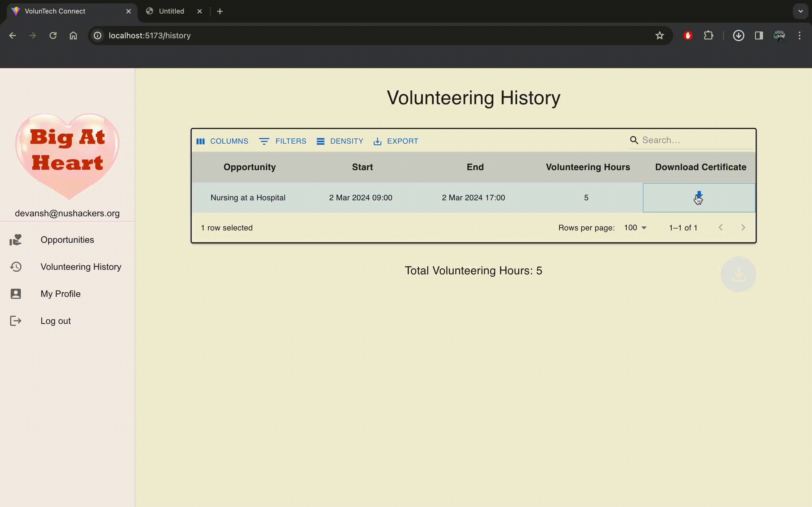Viewport: 812px width, 507px height.
Task: Go to previous page of table
Action: [x=720, y=228]
